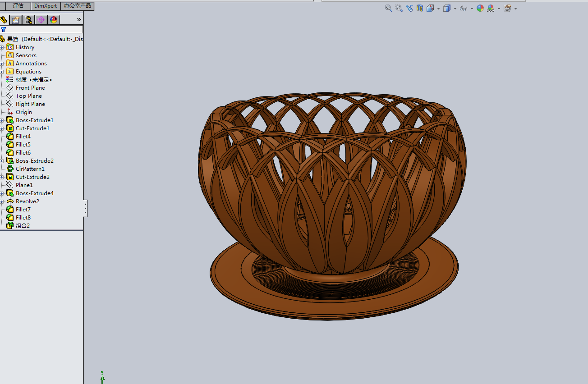588x384 pixels.
Task: Click the Zoom to Fit magnifier icon
Action: pyautogui.click(x=388, y=8)
